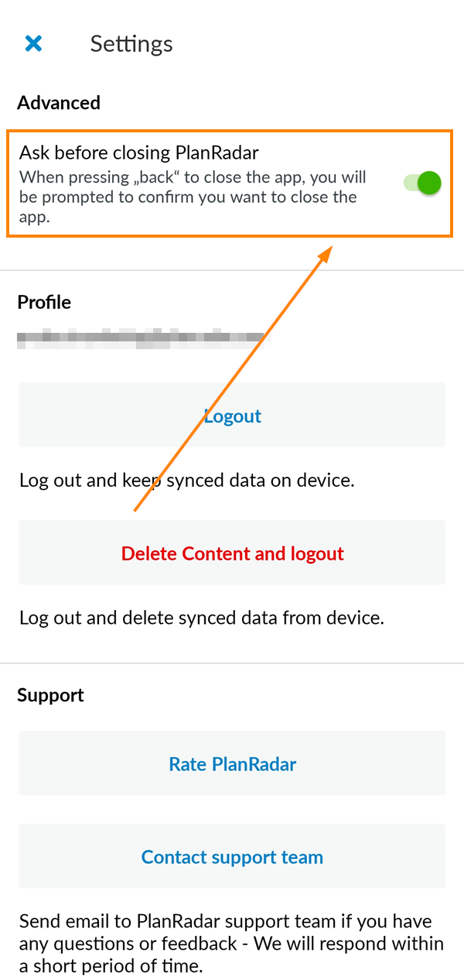Select the Advanced section heading
This screenshot has width=464, height=980.
tap(59, 103)
